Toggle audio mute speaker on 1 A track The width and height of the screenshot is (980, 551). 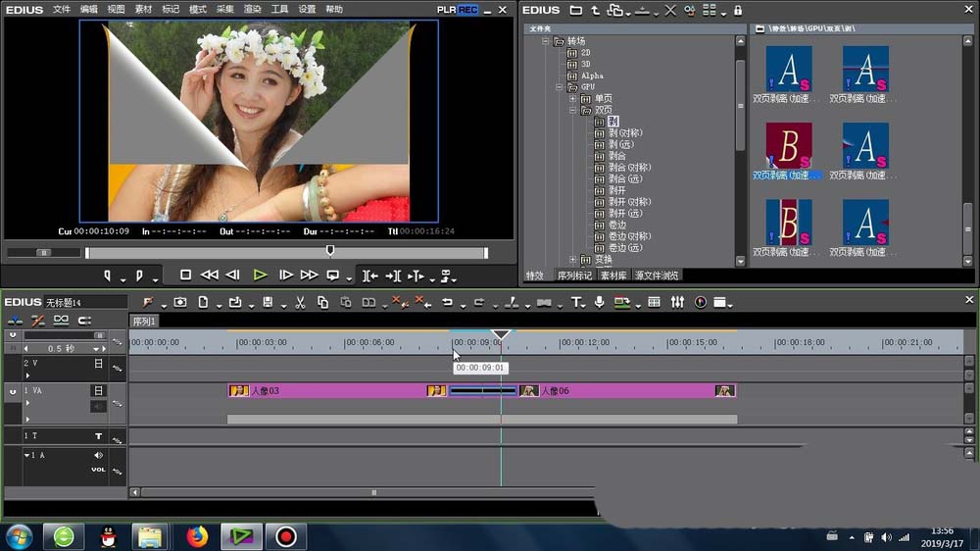(98, 455)
